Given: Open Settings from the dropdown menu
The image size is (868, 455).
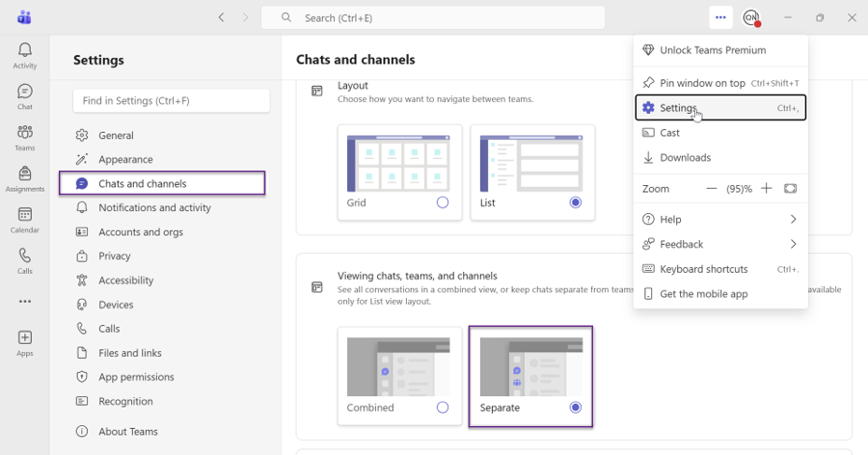Looking at the screenshot, I should [720, 108].
